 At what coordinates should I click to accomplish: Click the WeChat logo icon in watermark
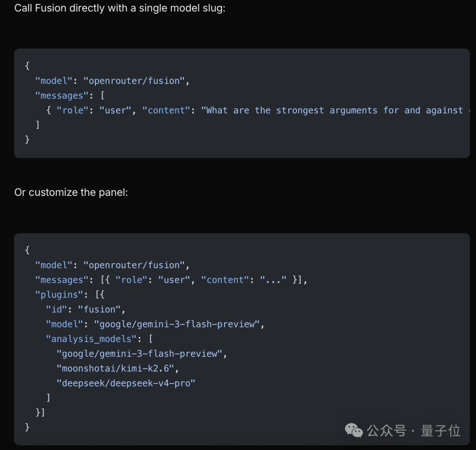coord(353,430)
